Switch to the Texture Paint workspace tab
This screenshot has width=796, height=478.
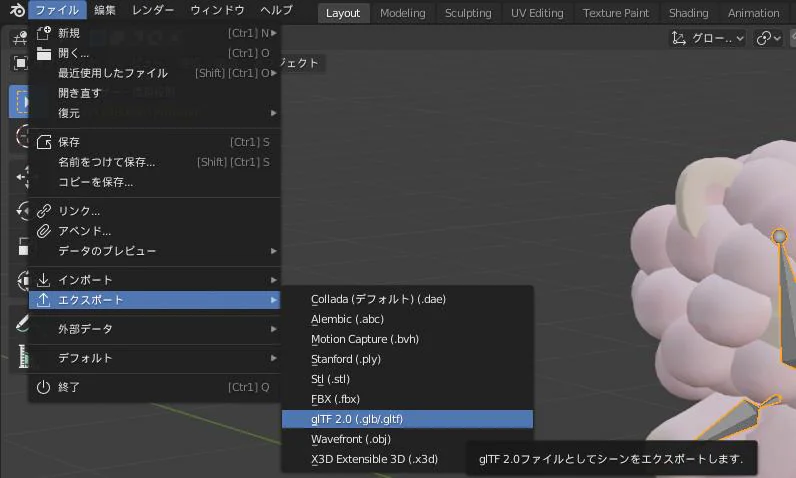(615, 13)
